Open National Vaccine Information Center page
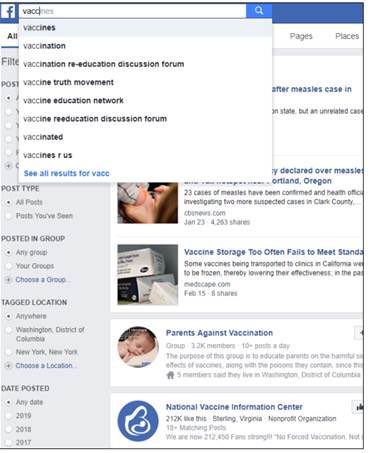Image resolution: width=371 pixels, height=453 pixels. point(234,407)
